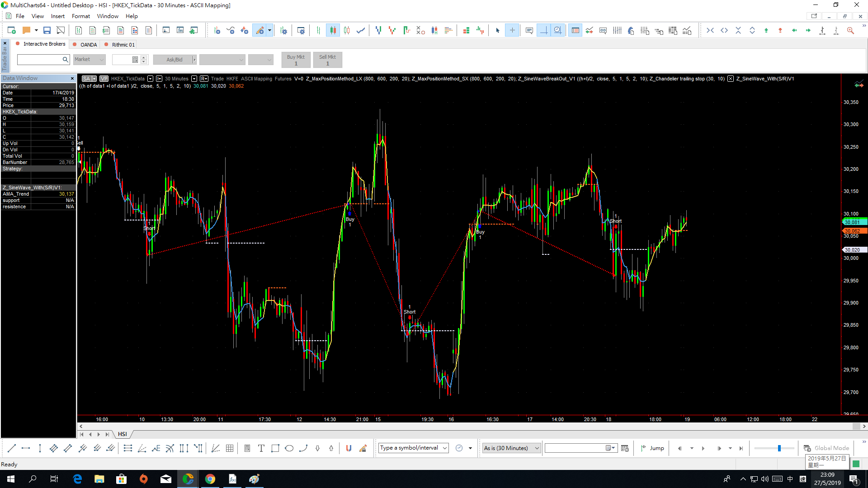Image resolution: width=868 pixels, height=488 pixels.
Task: Select the arrow pointer tool
Action: [x=498, y=30]
